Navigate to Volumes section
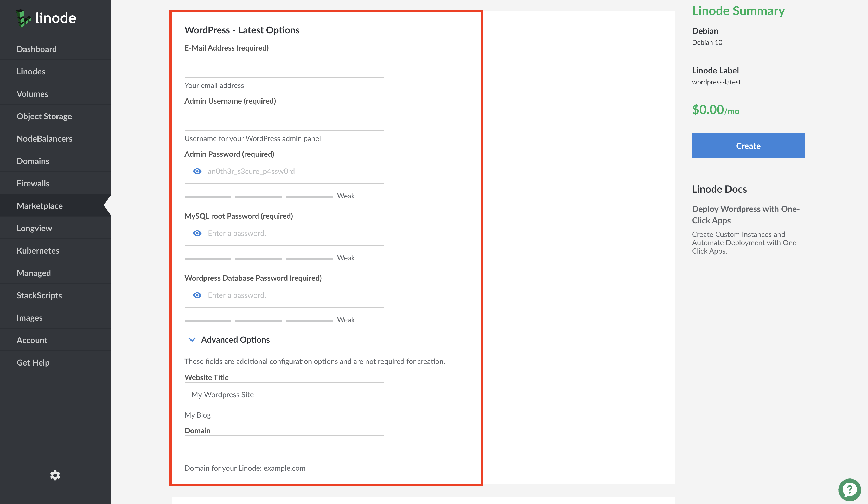The width and height of the screenshot is (868, 504). [32, 94]
